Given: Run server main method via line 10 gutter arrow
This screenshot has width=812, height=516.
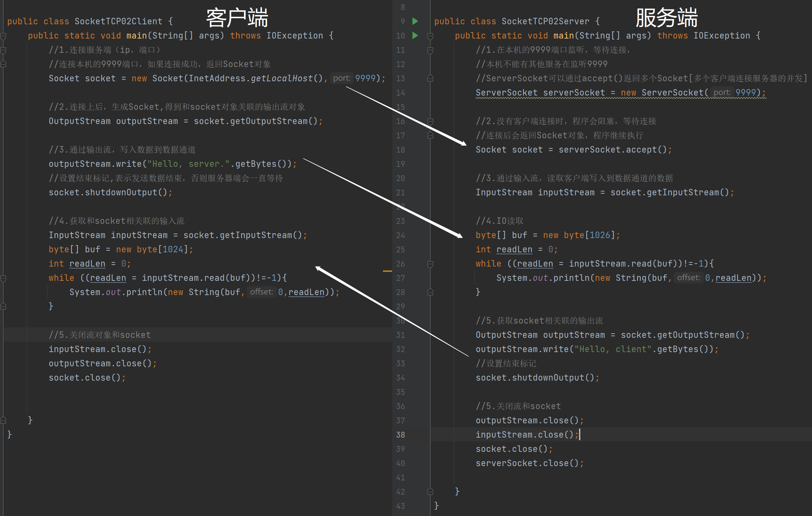Looking at the screenshot, I should [415, 35].
